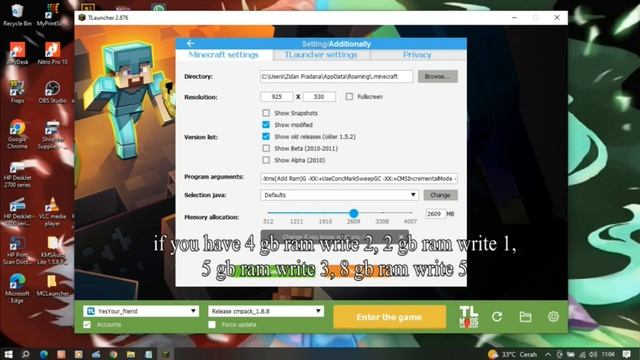
Task: Click memory value field 2609 MB
Action: [435, 213]
